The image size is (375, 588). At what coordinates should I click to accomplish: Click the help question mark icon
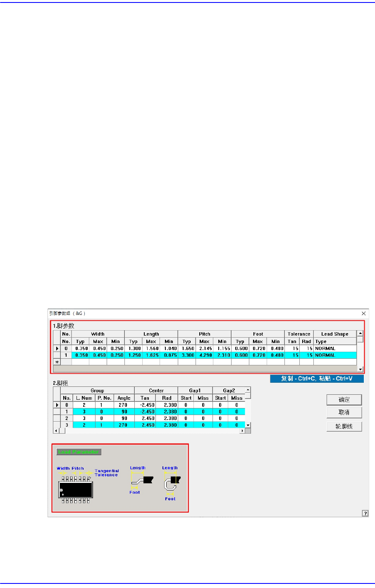(365, 513)
